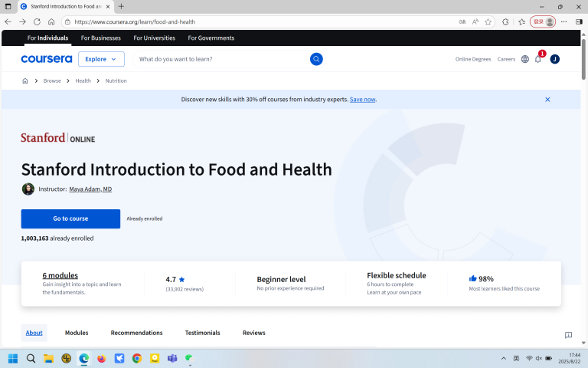Open Microsoft Teams from taskbar
Screen dimensions: 588x368
pos(172,359)
